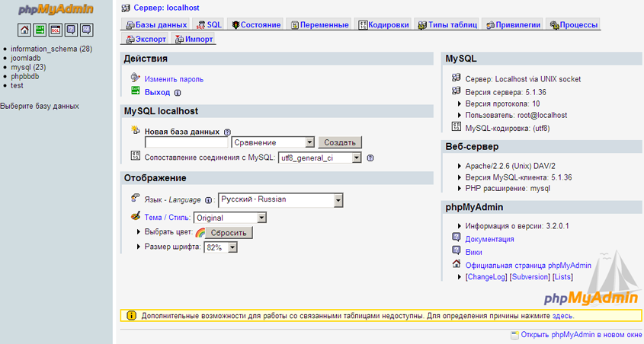
Task: Click the rainbow color picker icon
Action: point(200,232)
